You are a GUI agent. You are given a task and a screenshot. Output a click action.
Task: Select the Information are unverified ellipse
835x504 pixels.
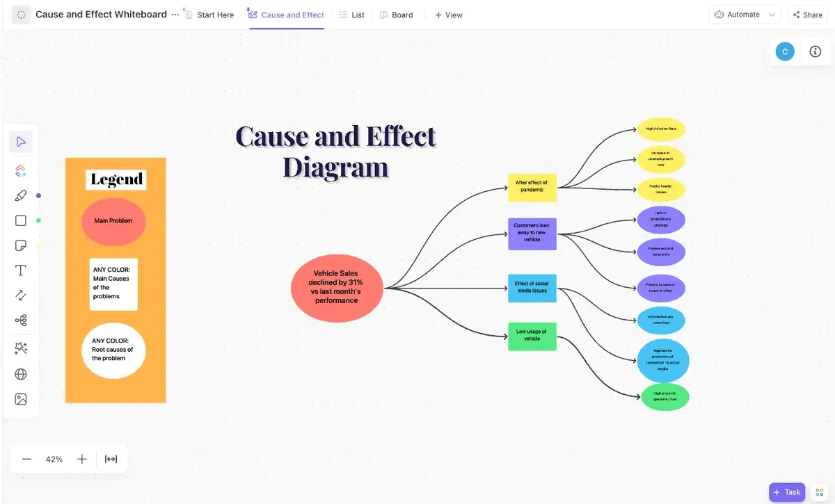coord(661,320)
